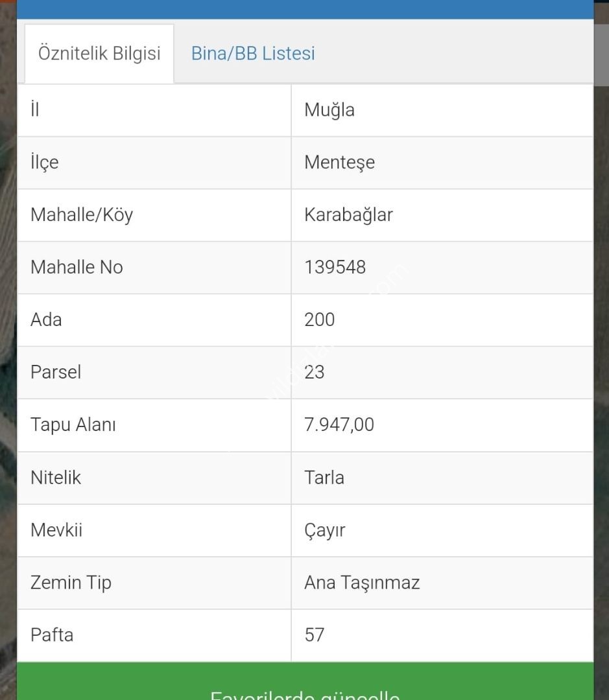Select the Tapu Alanı value 7.947,00
Viewport: 609px width, 700px height.
339,425
